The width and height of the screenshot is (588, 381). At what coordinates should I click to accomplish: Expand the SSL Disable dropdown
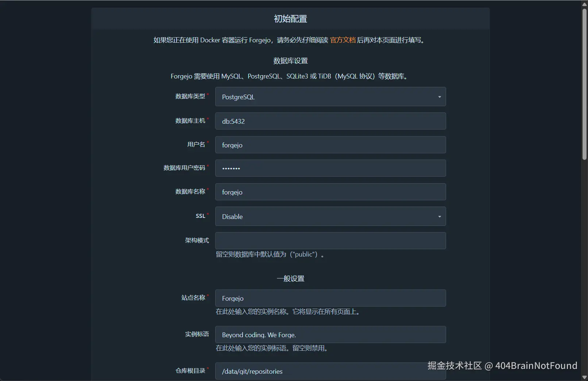tap(330, 216)
